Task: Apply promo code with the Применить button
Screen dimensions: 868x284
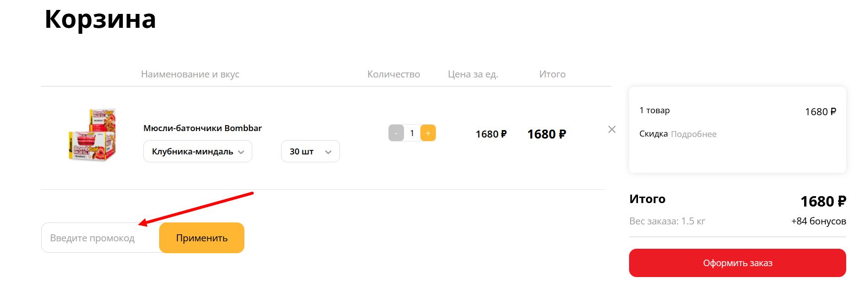Action: click(x=202, y=238)
